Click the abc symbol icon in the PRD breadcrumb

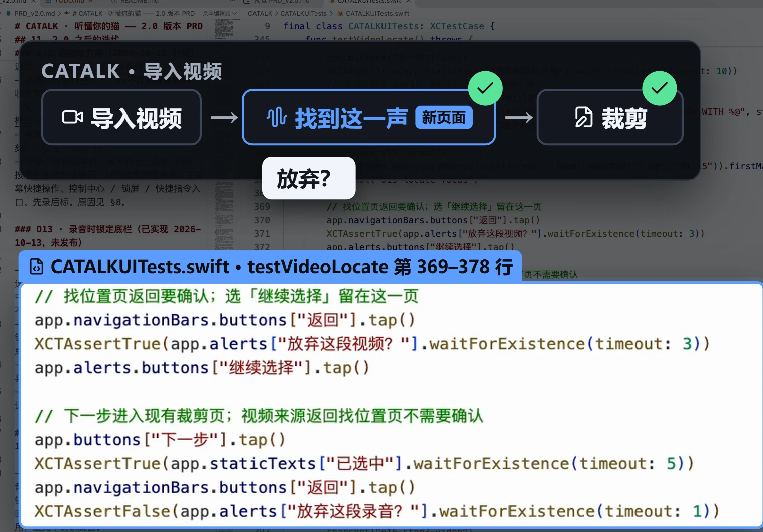pyautogui.click(x=67, y=14)
